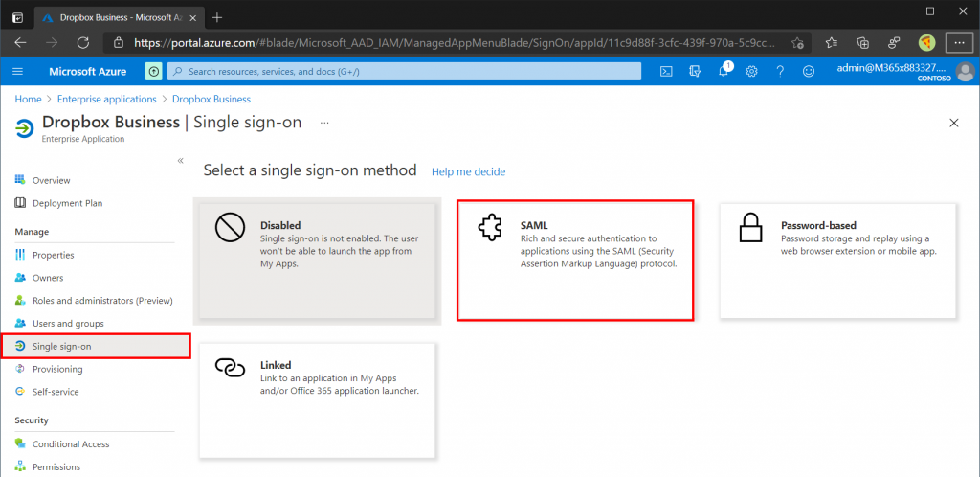Click the admin account avatar
This screenshot has width=980, height=477.
(x=965, y=71)
